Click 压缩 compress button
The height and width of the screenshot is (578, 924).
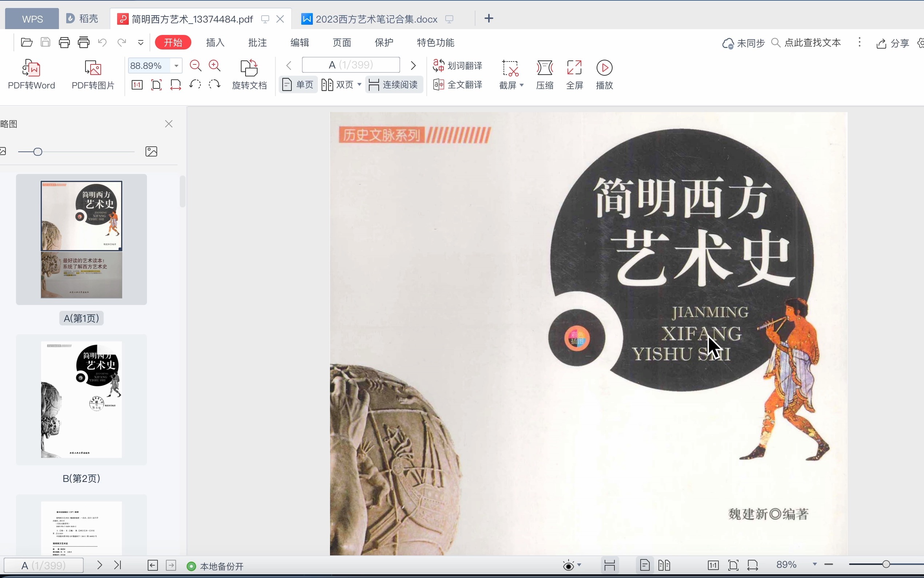coord(545,75)
